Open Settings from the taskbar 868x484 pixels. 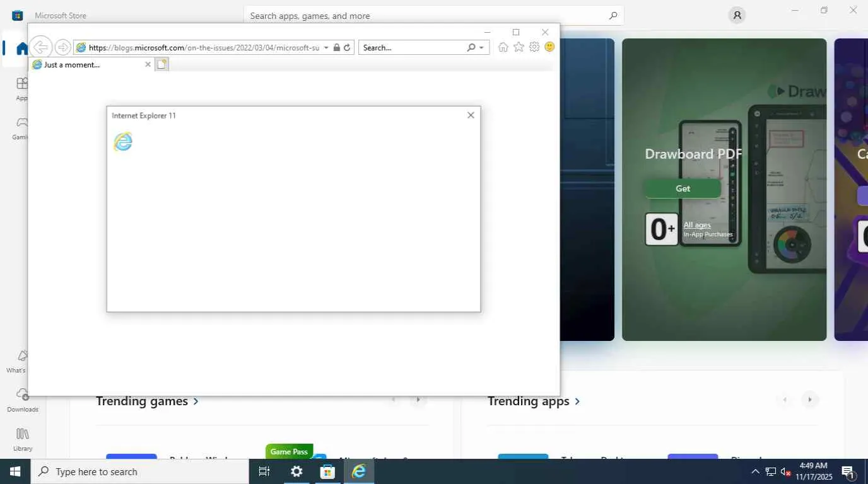point(296,471)
